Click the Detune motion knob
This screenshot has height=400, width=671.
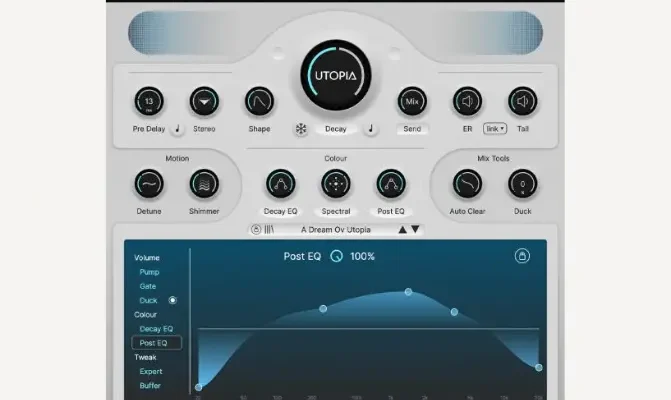click(x=149, y=184)
